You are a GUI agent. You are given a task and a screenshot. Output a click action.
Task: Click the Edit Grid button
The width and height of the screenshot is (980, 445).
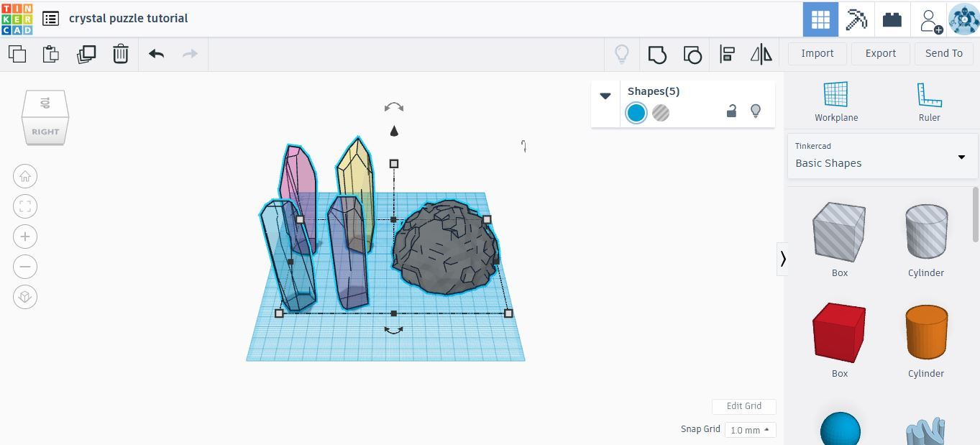coord(743,406)
